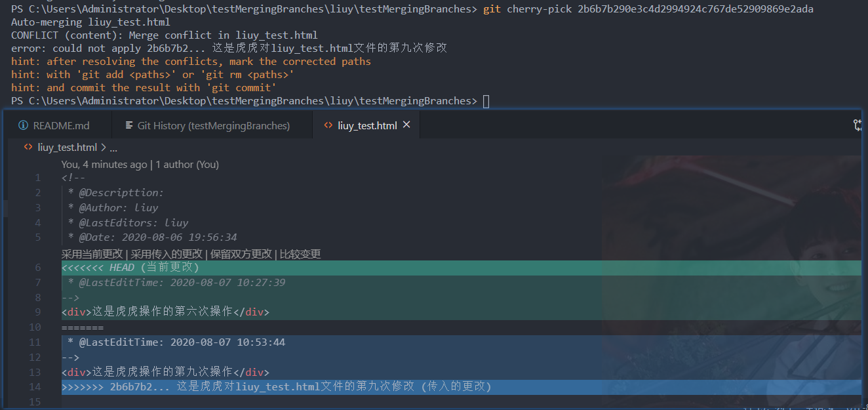Compare changes via 比较变更 link
Image resolution: width=868 pixels, height=410 pixels.
300,254
